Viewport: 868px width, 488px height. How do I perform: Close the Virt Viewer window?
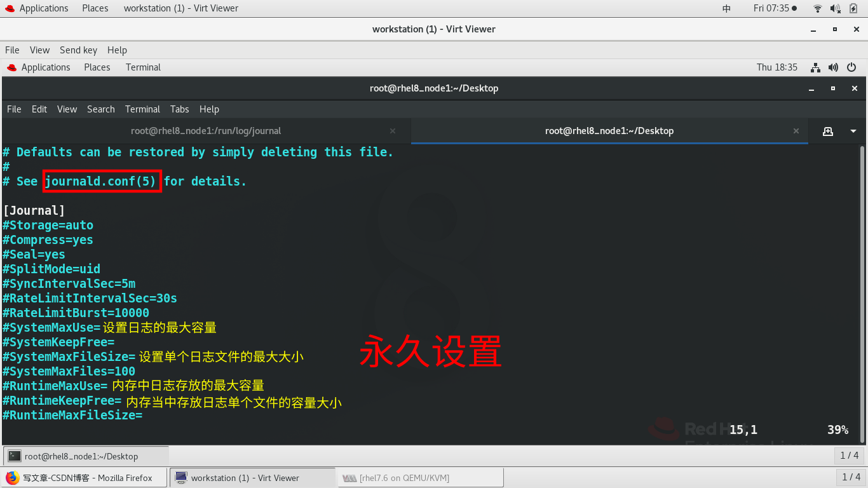856,29
